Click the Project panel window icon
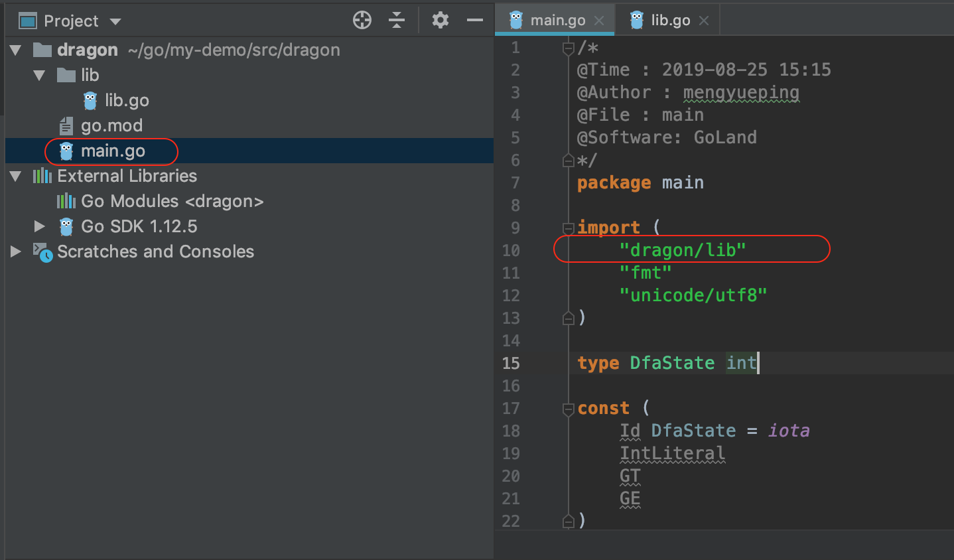The height and width of the screenshot is (560, 954). (x=28, y=21)
